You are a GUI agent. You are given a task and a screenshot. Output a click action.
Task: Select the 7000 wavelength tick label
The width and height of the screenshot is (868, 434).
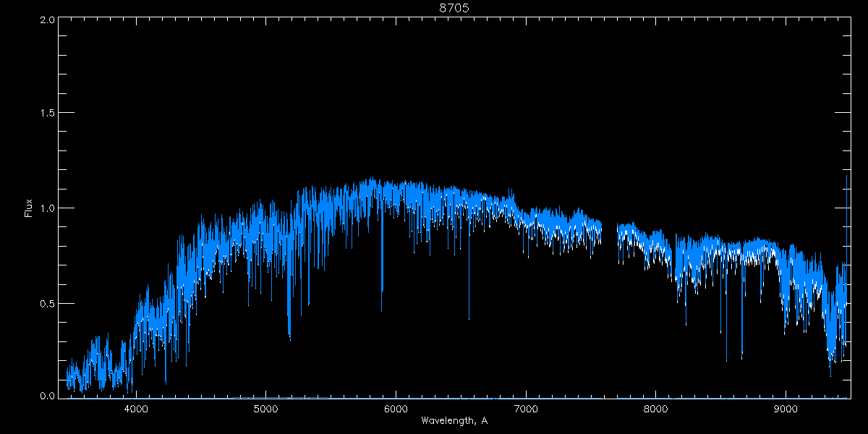click(x=526, y=409)
